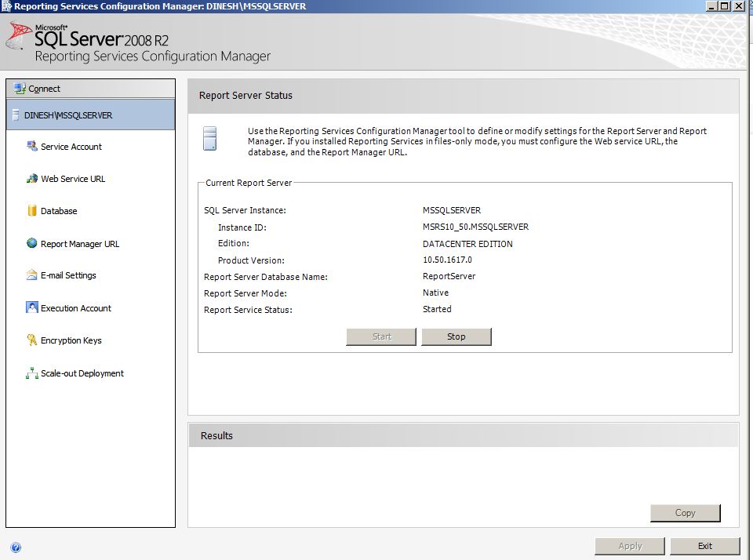Click the Product Version label
Screen dimensions: 753x560
[x=251, y=260]
